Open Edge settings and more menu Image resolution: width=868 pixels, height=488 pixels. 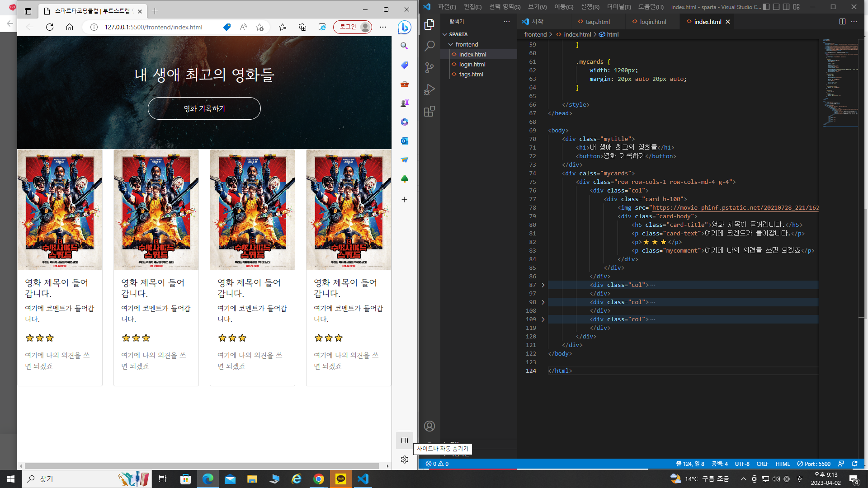pyautogui.click(x=383, y=27)
